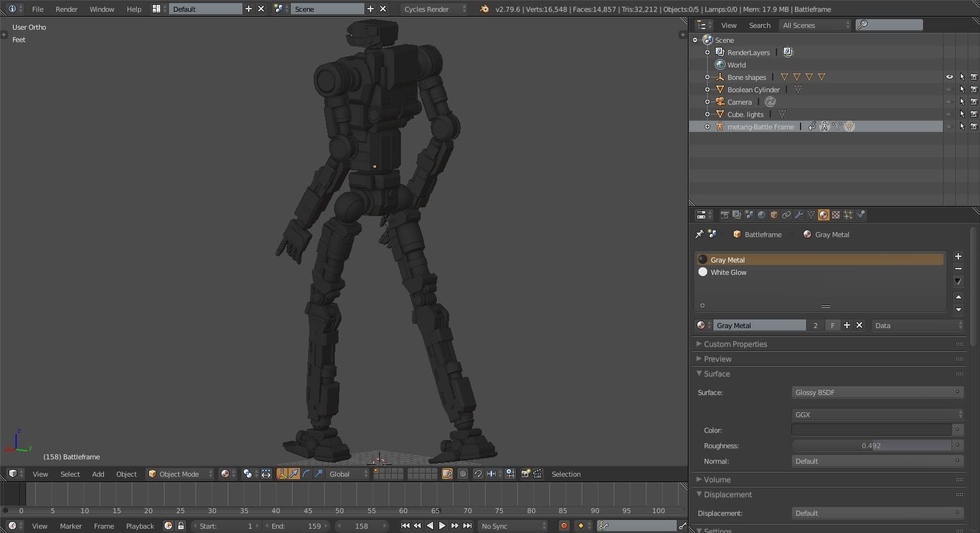Toggle automatic keyframe record button

[x=564, y=526]
